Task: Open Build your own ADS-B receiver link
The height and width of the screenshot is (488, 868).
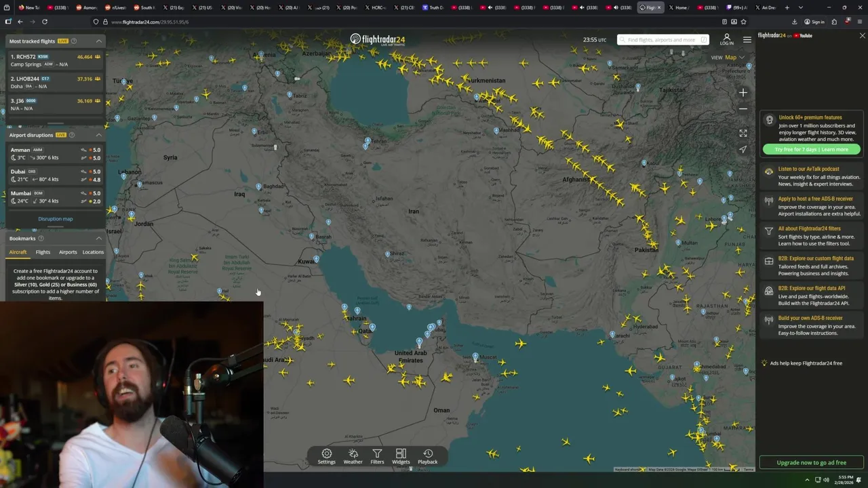Action: 812,325
